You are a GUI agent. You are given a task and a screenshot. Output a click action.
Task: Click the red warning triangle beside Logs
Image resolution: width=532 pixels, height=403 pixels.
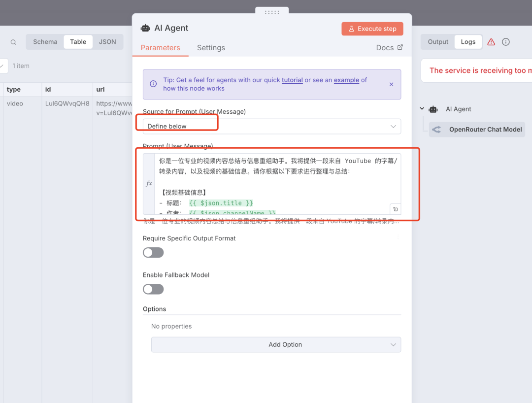pos(491,42)
